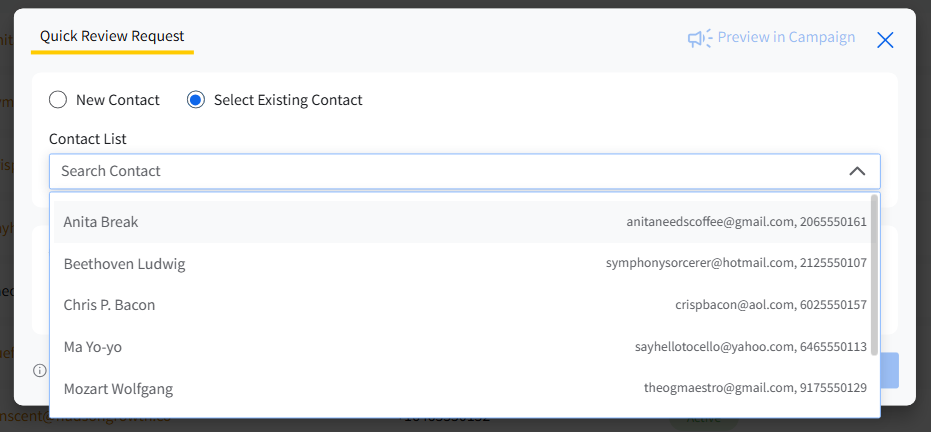Click the partially hidden blue button at right
The height and width of the screenshot is (432, 931).
[890, 370]
